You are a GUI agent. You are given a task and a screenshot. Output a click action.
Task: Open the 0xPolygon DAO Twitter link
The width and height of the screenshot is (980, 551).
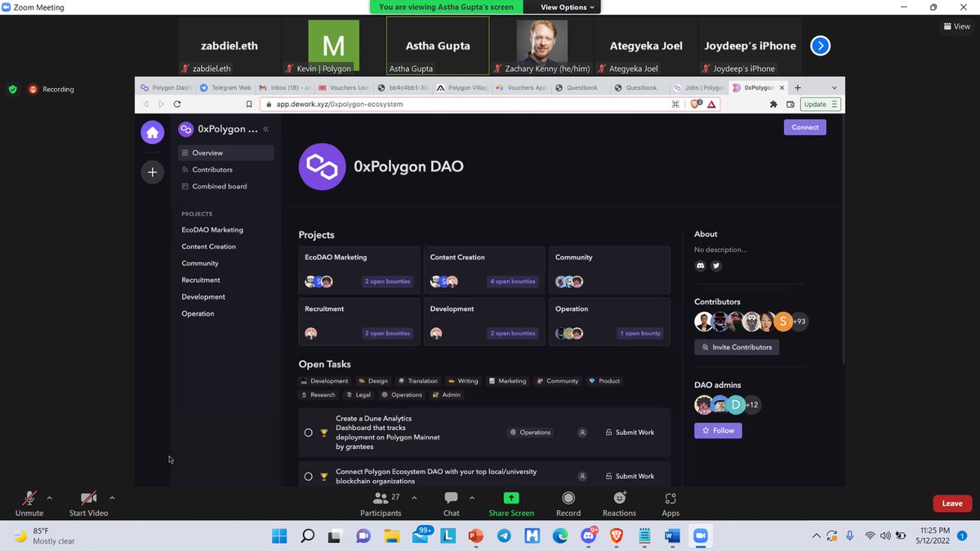click(716, 266)
